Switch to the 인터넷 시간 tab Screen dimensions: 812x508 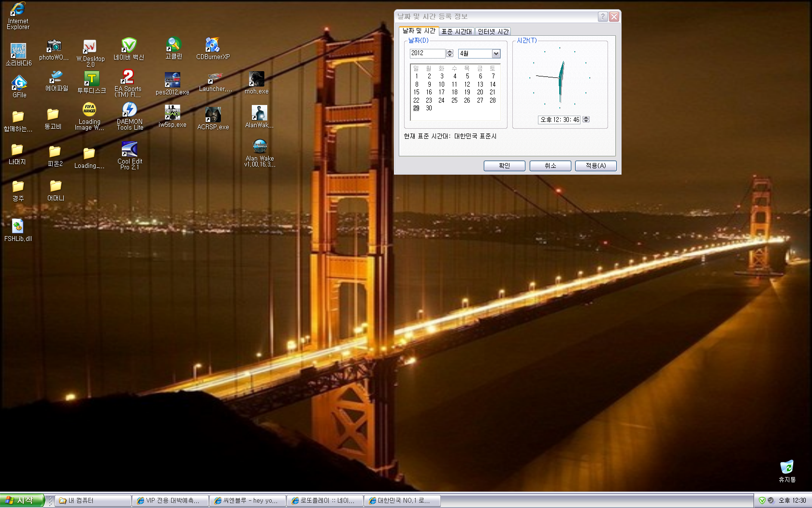pyautogui.click(x=493, y=31)
